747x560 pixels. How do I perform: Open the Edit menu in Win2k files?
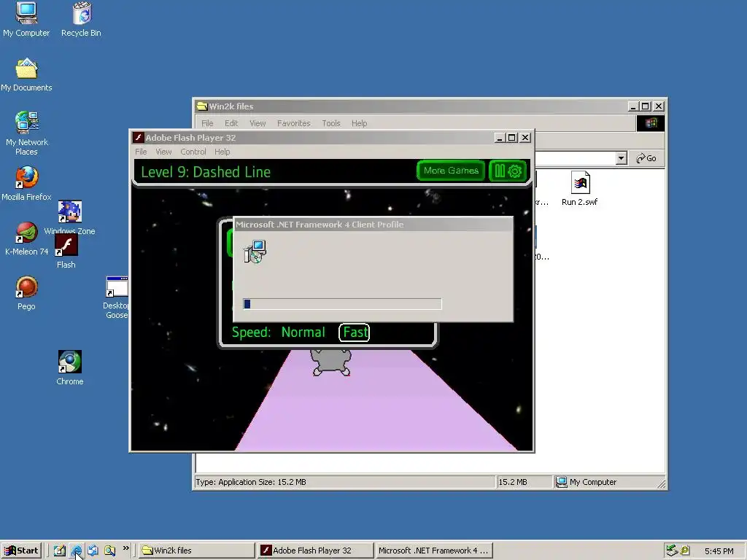231,123
